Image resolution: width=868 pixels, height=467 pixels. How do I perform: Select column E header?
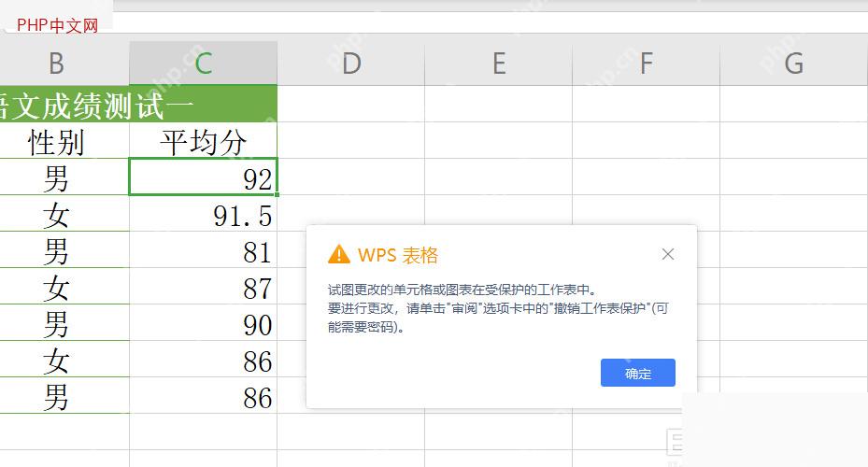[x=499, y=64]
